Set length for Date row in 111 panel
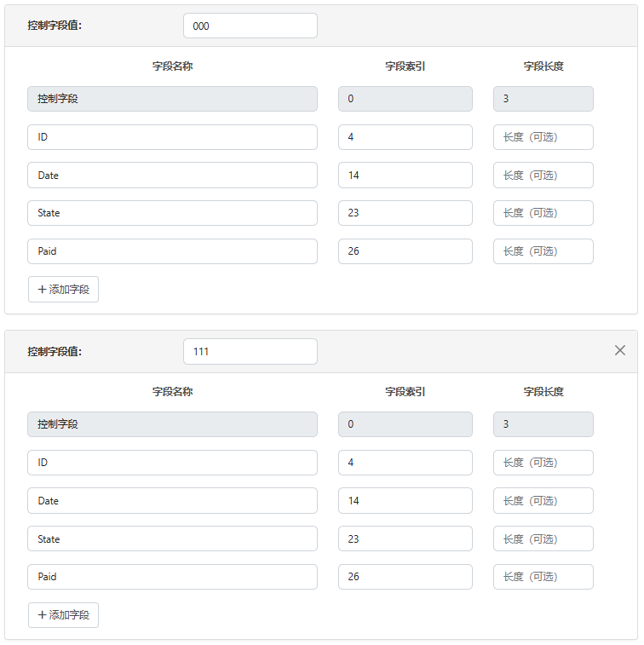The width and height of the screenshot is (644, 645). [543, 501]
